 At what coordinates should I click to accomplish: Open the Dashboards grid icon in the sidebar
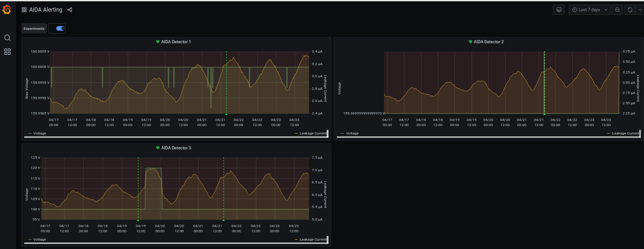click(x=7, y=52)
